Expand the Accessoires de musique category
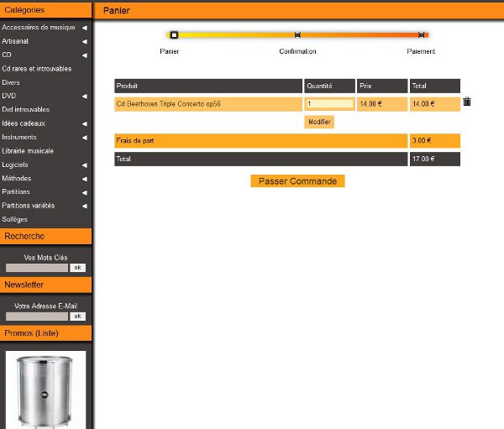504x429 pixels. pos(84,28)
